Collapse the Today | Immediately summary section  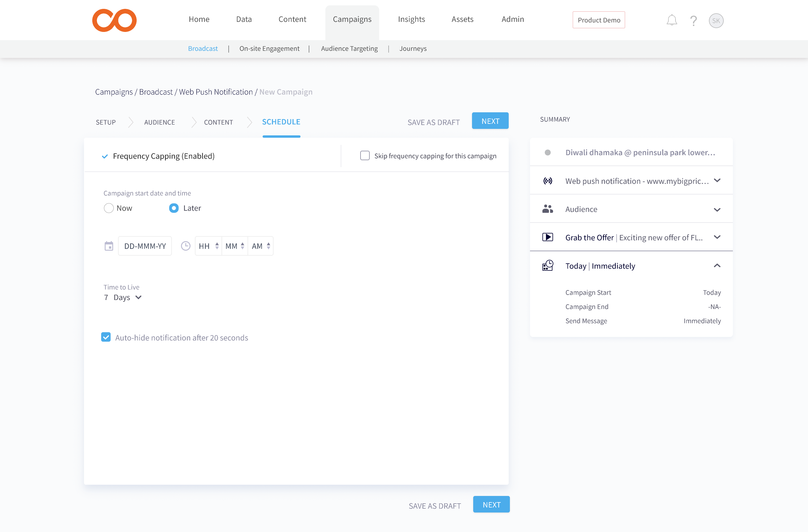tap(717, 266)
